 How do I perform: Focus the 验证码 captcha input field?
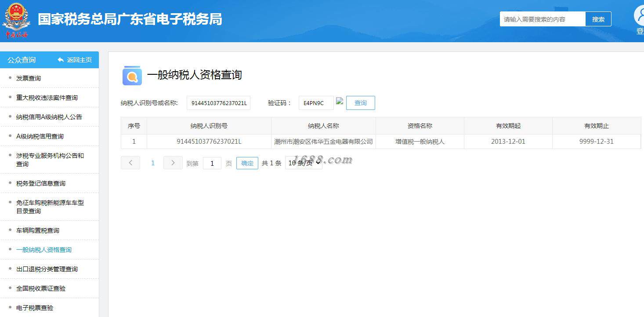coord(316,103)
